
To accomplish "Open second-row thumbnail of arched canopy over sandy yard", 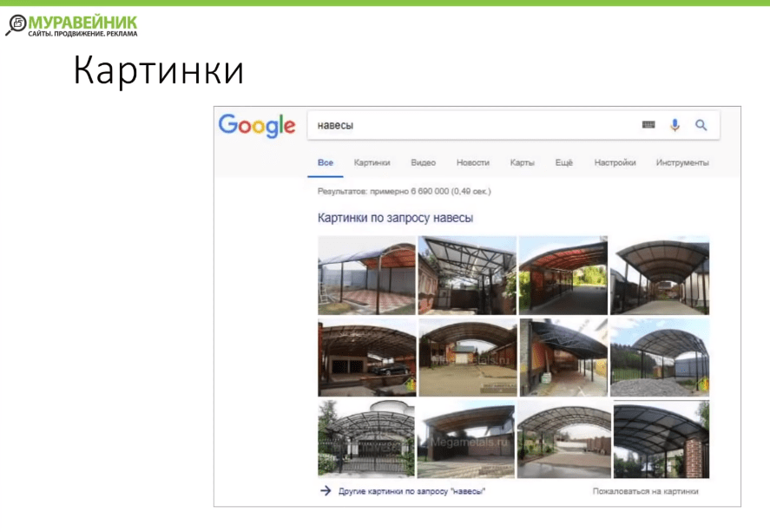I will 468,358.
